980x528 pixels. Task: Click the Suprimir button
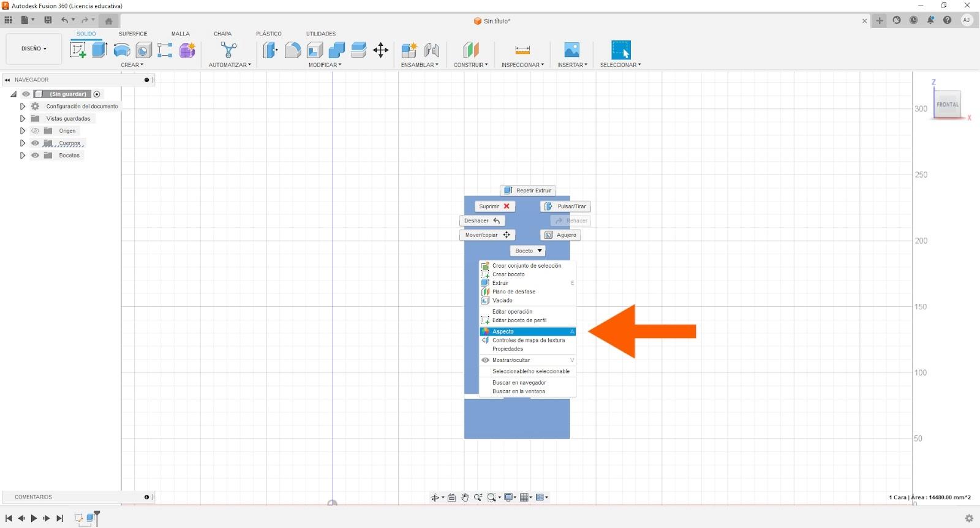coord(494,206)
